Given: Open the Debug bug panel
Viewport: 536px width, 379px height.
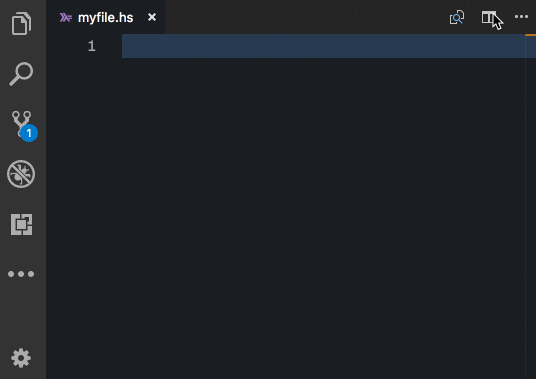Looking at the screenshot, I should tap(21, 174).
